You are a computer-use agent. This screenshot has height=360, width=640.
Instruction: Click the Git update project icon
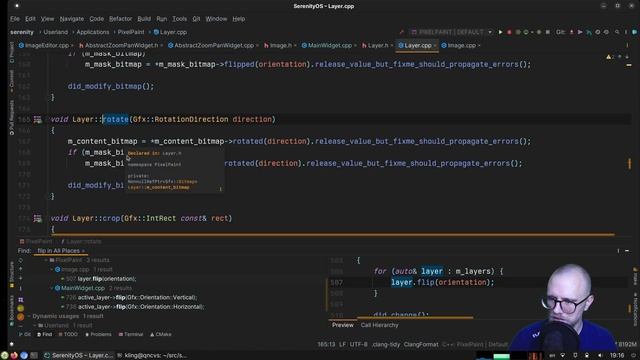click(571, 32)
